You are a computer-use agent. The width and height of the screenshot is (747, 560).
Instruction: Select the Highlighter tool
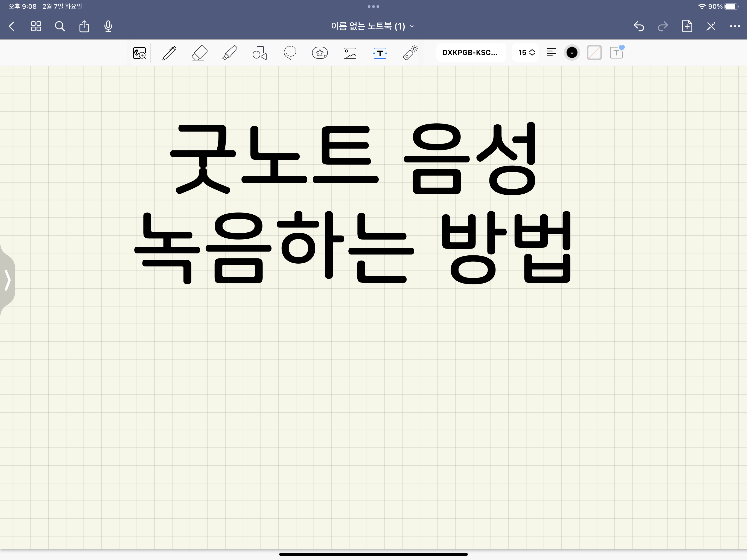pyautogui.click(x=230, y=53)
